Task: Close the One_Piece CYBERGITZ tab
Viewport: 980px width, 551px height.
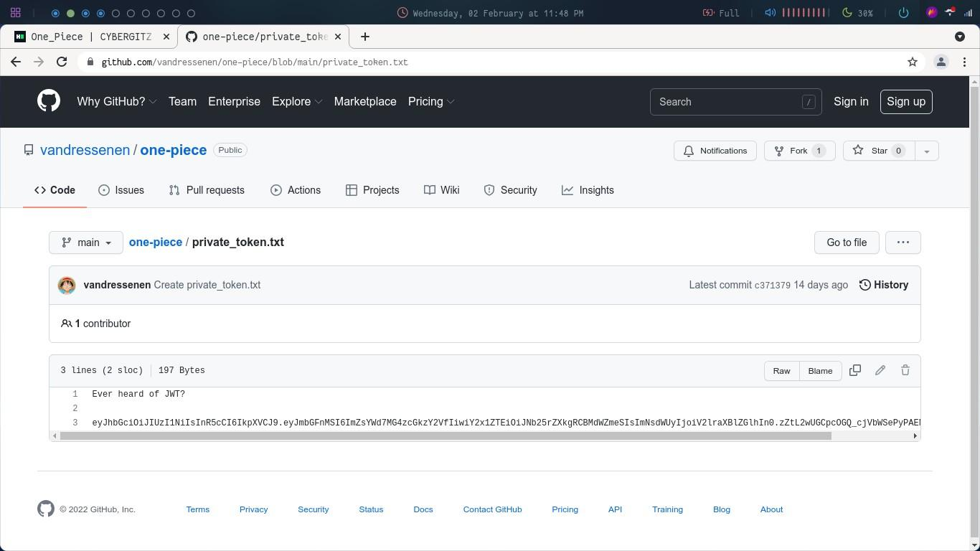Action: point(166,37)
